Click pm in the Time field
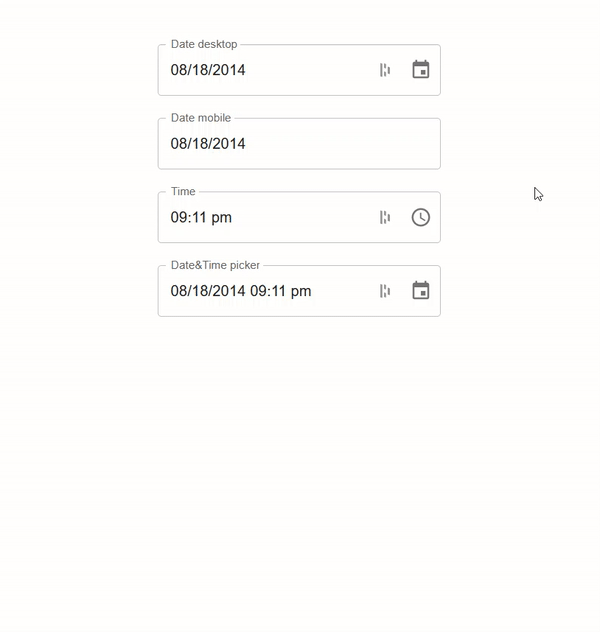 (221, 217)
